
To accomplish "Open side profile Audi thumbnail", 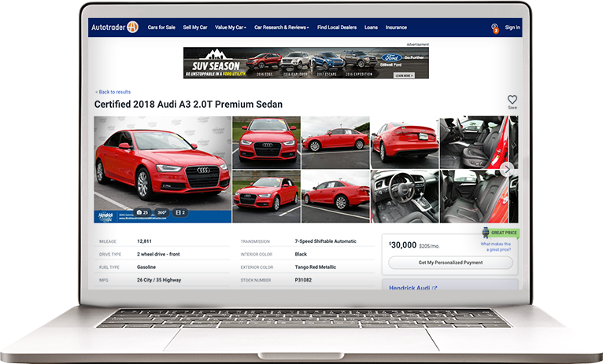I will click(x=335, y=142).
